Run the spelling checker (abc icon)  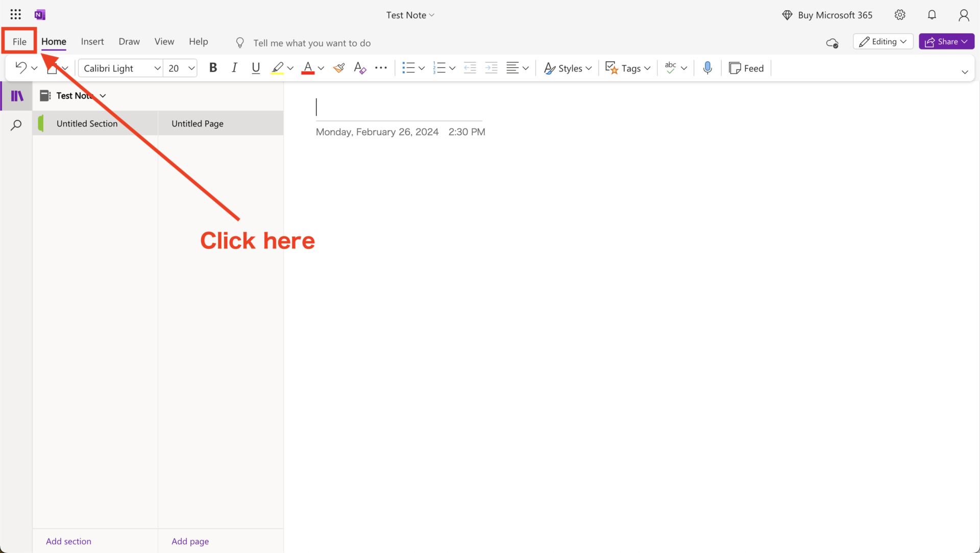point(671,68)
